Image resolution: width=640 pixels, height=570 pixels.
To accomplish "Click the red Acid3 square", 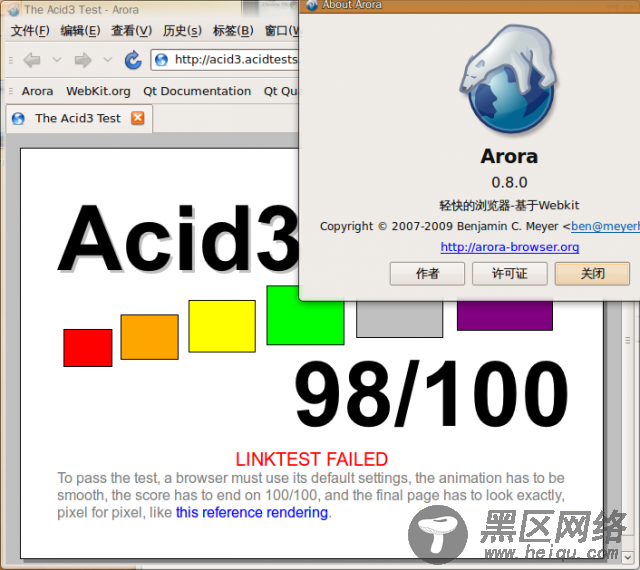I will (x=88, y=348).
